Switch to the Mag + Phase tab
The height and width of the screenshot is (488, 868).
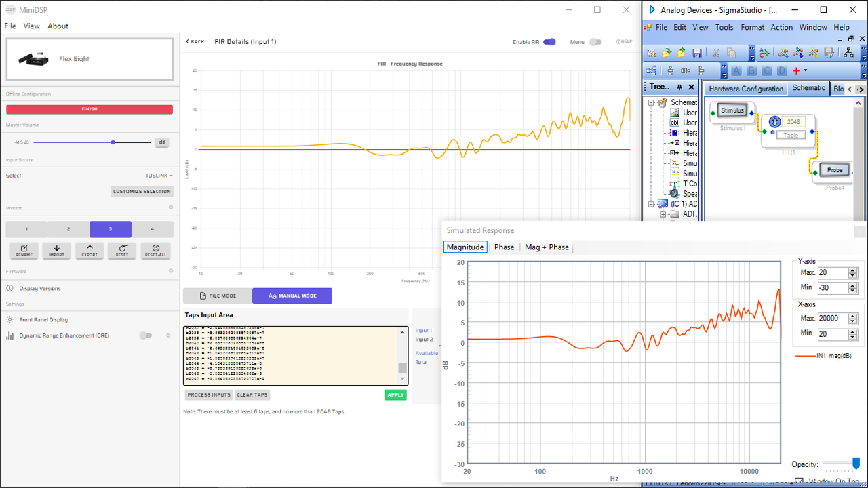[547, 247]
